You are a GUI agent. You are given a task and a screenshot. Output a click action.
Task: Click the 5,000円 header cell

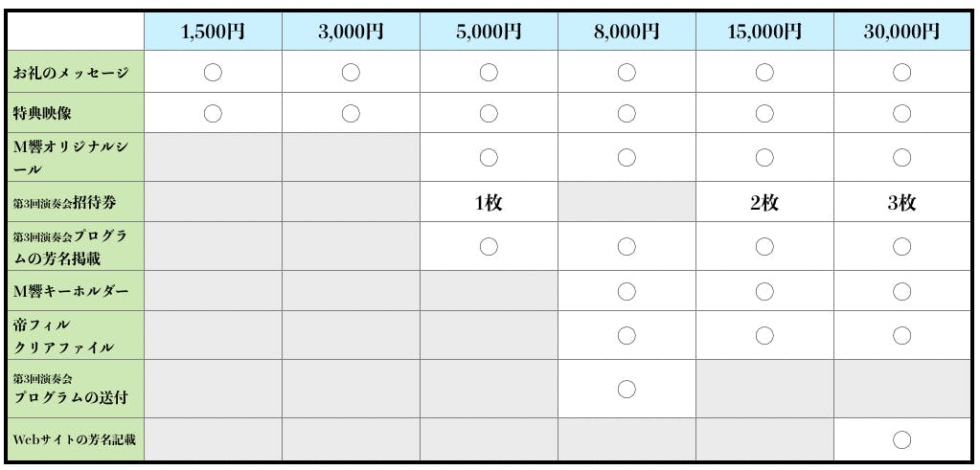(x=489, y=32)
